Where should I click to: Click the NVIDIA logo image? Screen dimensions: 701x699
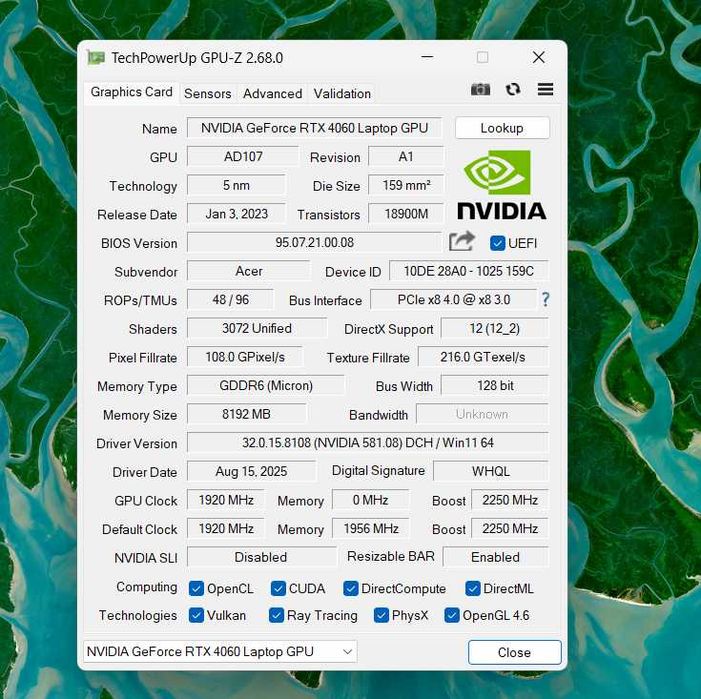[502, 185]
